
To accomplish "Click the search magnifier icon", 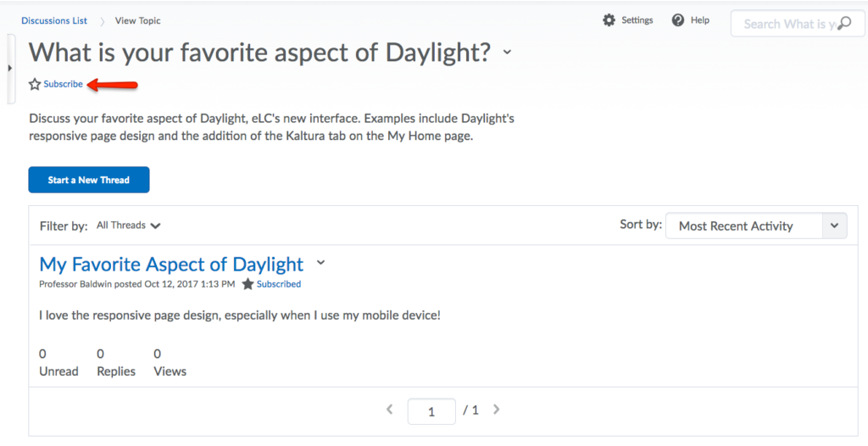I will (x=844, y=24).
